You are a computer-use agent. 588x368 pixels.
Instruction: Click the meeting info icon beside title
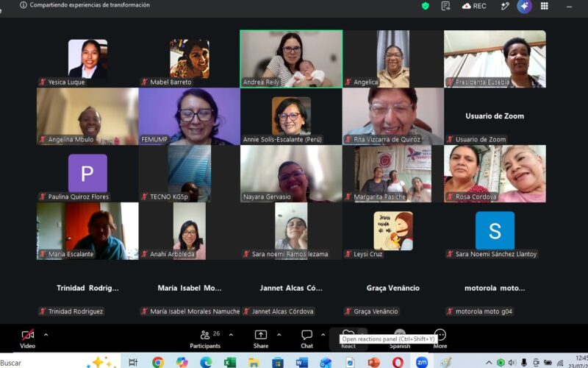tap(24, 5)
